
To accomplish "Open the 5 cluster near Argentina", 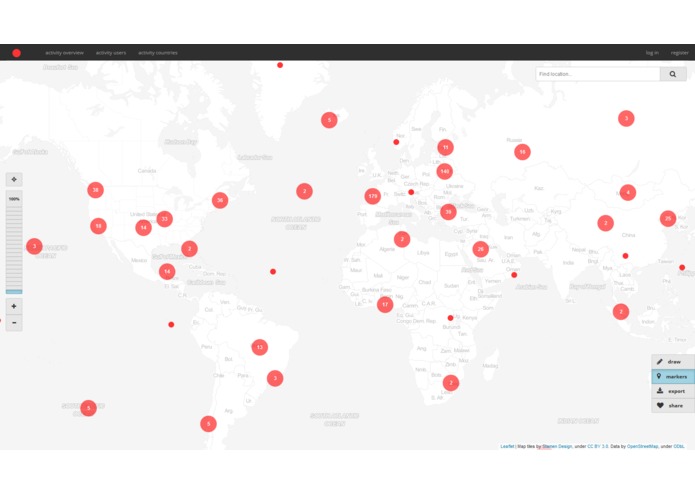I will (x=208, y=424).
